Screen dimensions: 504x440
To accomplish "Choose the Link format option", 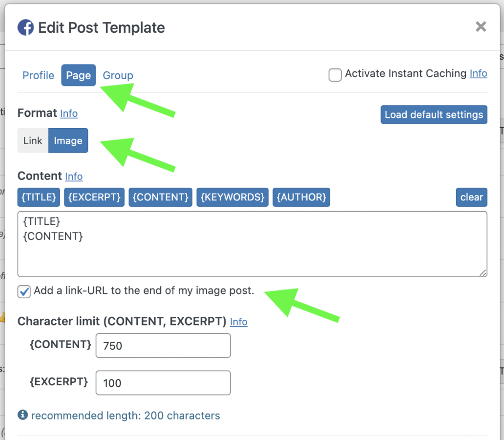I will pos(33,141).
